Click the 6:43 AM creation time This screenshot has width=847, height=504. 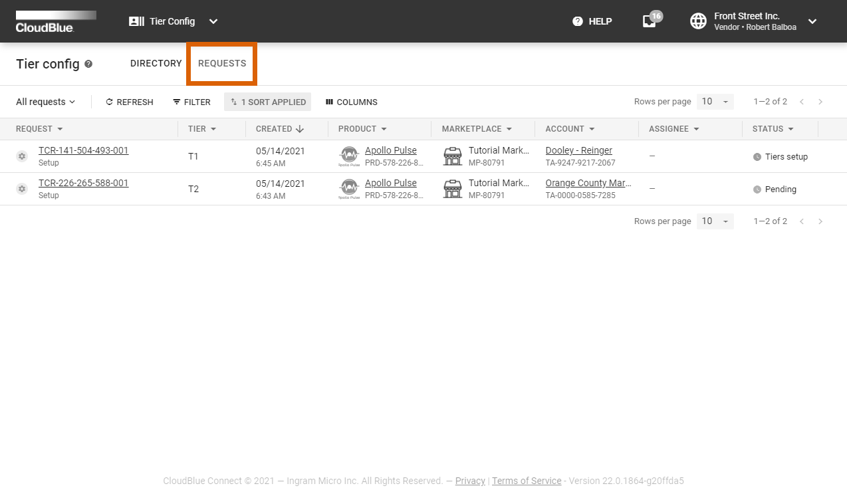(271, 196)
